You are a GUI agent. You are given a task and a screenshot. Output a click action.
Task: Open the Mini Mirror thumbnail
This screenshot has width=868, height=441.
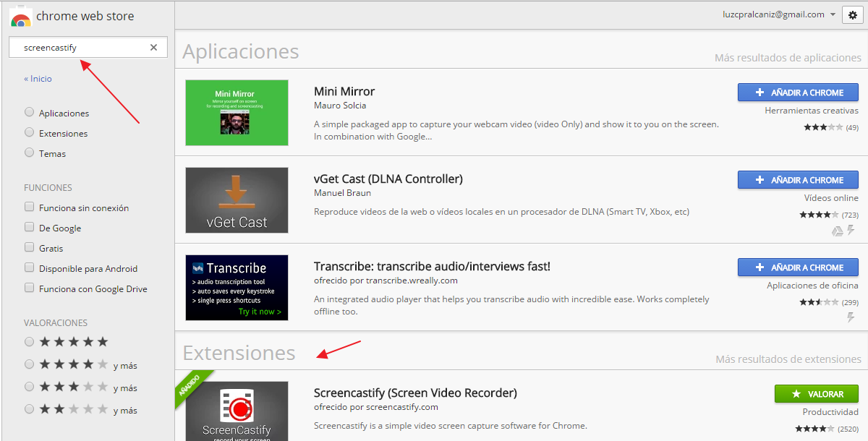(237, 113)
